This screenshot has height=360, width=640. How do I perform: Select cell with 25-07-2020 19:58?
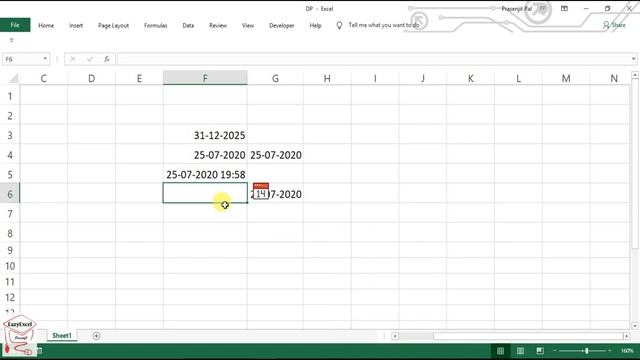pos(205,174)
